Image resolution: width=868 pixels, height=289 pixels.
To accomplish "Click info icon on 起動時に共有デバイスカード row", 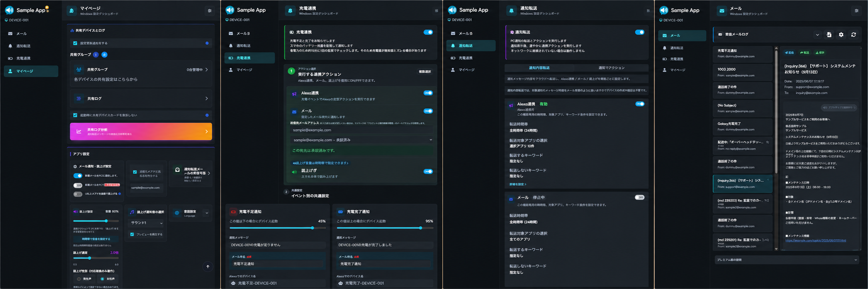I will point(207,115).
